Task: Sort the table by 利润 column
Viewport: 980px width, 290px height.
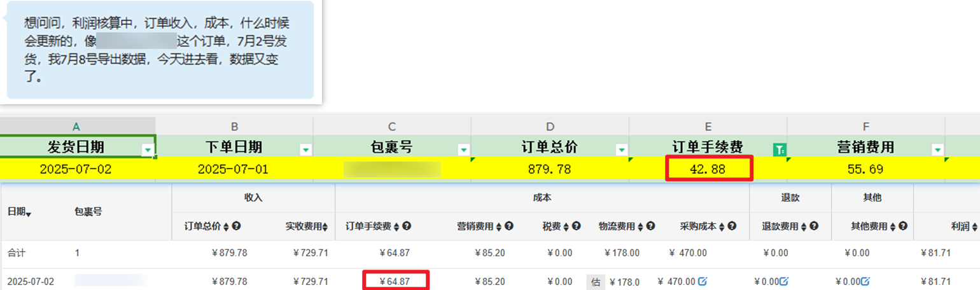Action: click(974, 226)
